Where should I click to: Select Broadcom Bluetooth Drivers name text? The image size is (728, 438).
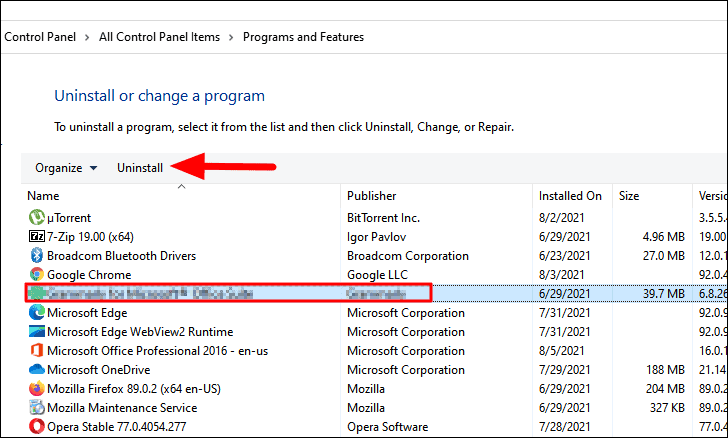121,255
